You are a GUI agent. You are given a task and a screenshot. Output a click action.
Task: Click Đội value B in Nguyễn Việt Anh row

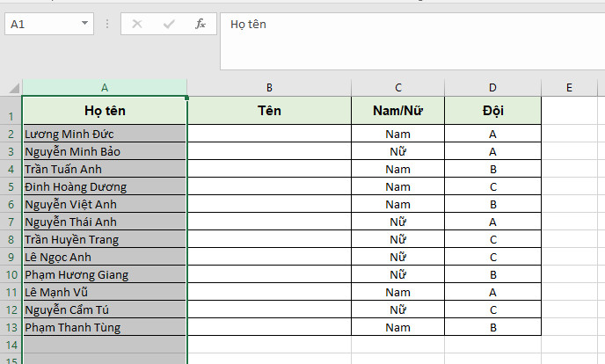493,204
